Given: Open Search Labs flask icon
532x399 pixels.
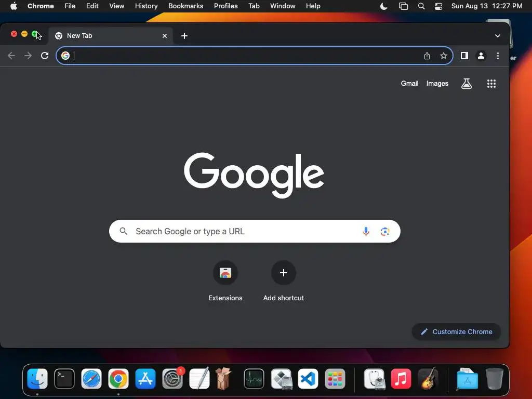Looking at the screenshot, I should click(467, 84).
